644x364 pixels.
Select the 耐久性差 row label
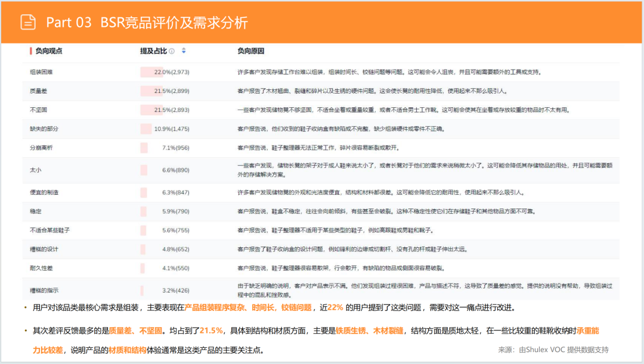41,268
